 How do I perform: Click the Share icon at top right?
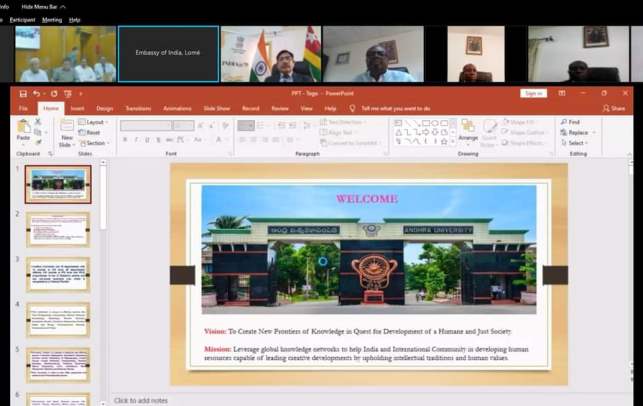coord(613,107)
